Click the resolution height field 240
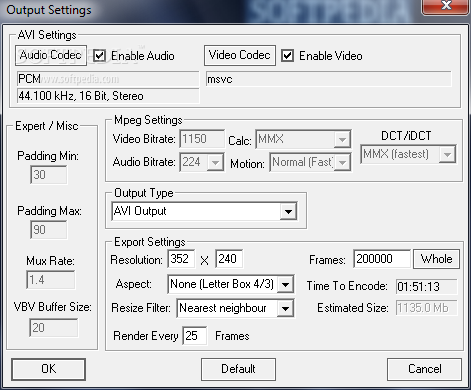 (x=229, y=259)
